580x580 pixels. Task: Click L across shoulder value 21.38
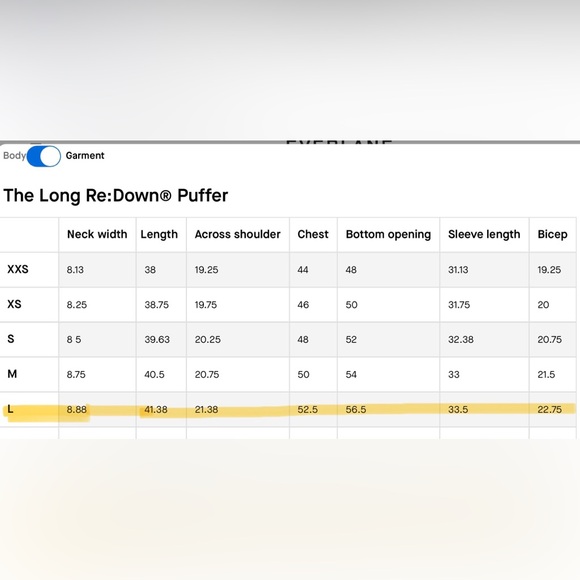[206, 409]
